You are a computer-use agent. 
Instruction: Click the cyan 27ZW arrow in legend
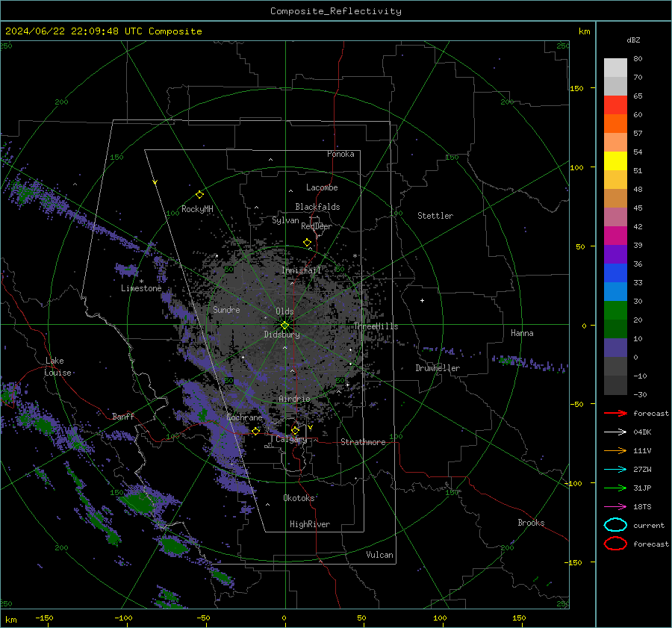[x=615, y=470]
